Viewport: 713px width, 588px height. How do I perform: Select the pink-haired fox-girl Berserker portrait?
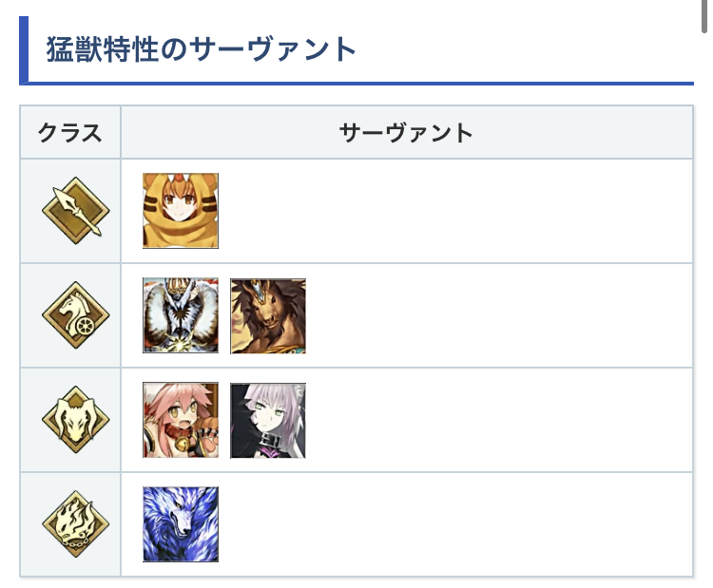coord(181,420)
